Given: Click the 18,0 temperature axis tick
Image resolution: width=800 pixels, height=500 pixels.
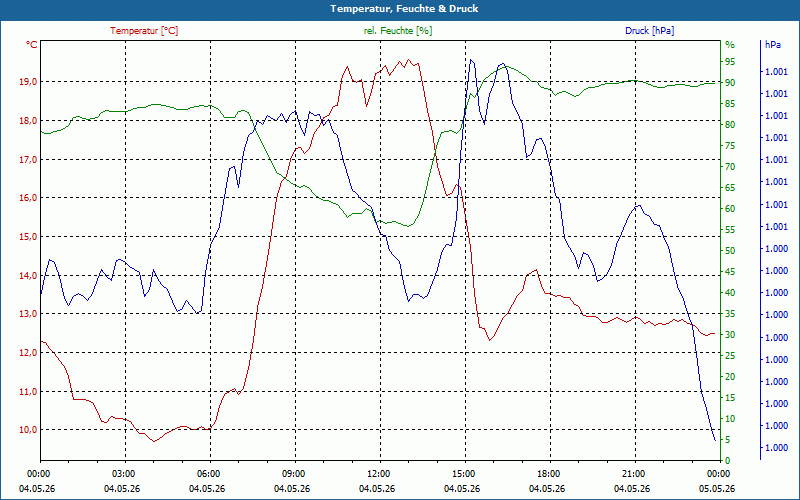Looking at the screenshot, I should click(29, 121).
